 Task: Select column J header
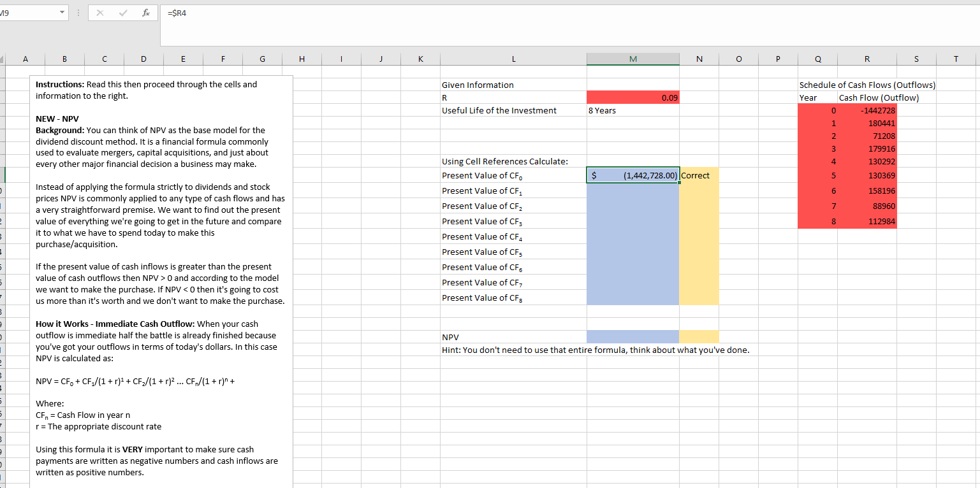tap(381, 59)
